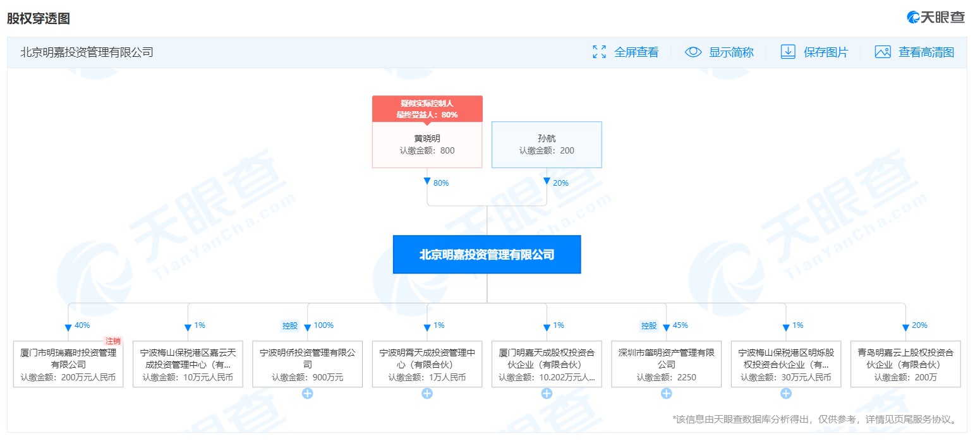This screenshot has height=441, width=980.
Task: Expand 厦门明嘉天成股权投资 plus button
Action: click(547, 394)
